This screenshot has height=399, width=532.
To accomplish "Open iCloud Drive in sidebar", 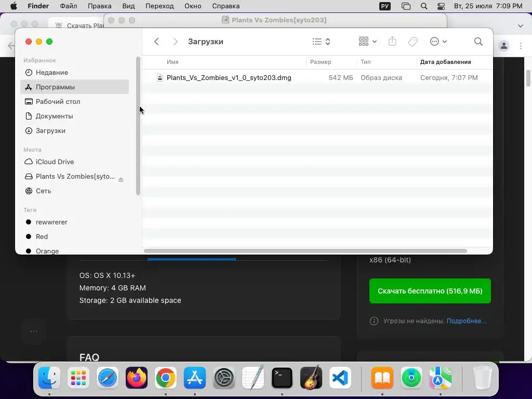I will coord(75,162).
